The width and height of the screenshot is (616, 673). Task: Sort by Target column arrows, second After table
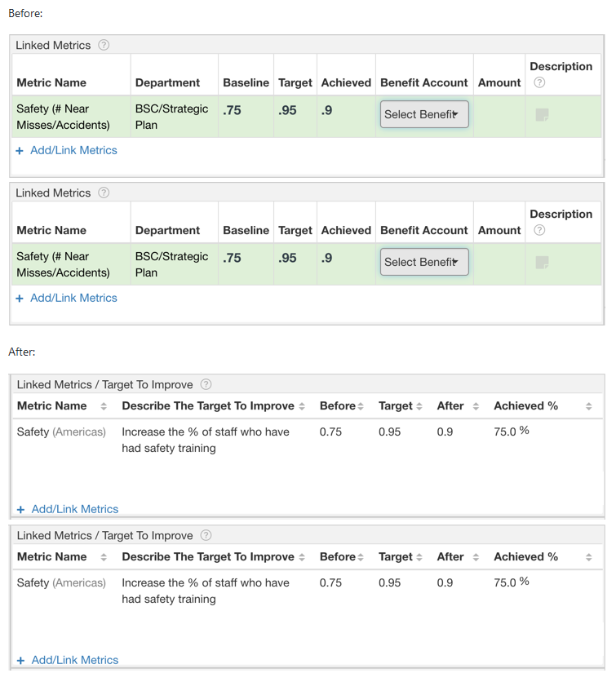pyautogui.click(x=419, y=557)
